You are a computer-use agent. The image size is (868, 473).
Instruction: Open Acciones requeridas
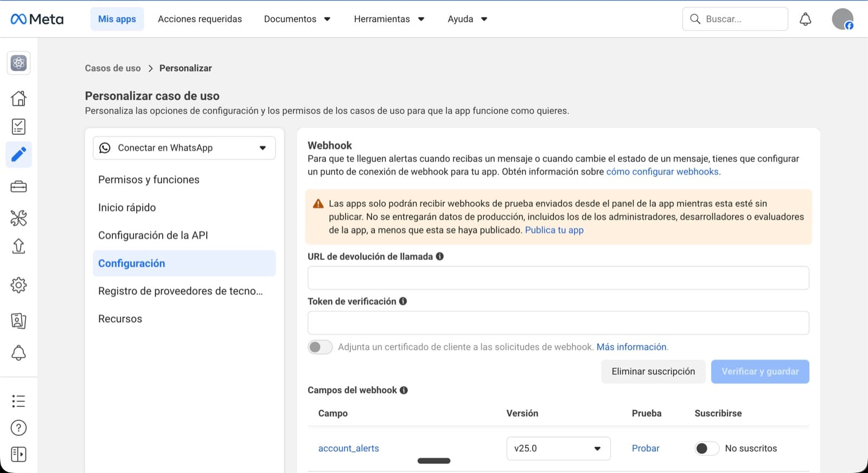pyautogui.click(x=200, y=19)
